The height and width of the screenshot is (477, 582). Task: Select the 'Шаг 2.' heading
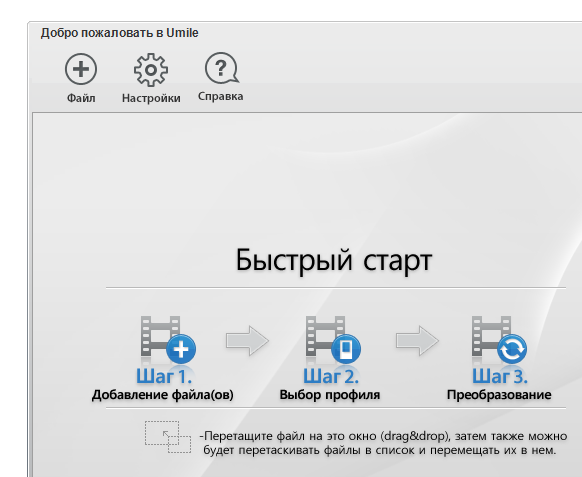(x=331, y=376)
